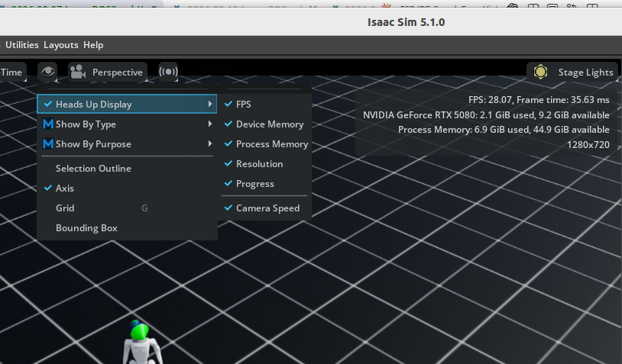Toggle Heads Up Display checkmark

point(48,104)
